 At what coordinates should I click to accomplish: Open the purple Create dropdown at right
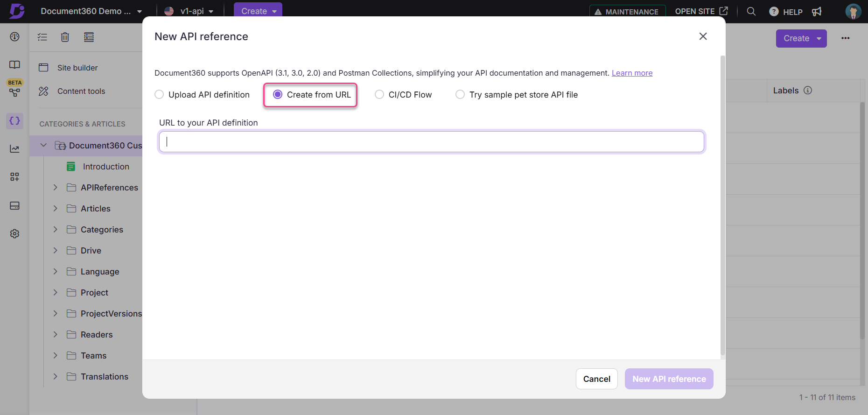coord(801,38)
